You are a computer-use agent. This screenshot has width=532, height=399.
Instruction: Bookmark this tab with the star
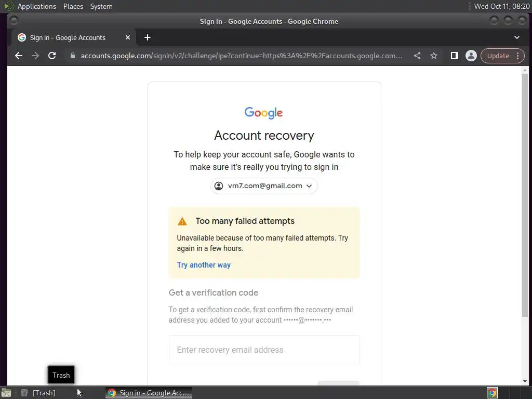pyautogui.click(x=434, y=56)
